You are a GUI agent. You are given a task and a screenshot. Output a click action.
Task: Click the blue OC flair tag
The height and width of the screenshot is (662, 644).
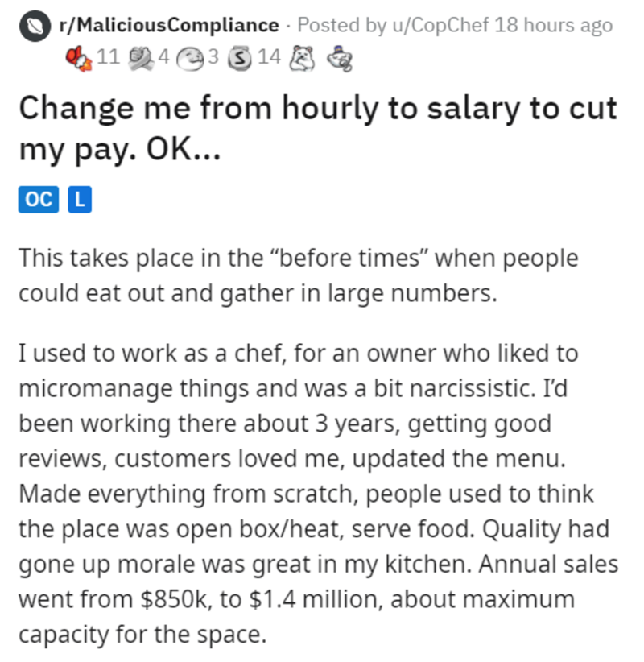[38, 199]
